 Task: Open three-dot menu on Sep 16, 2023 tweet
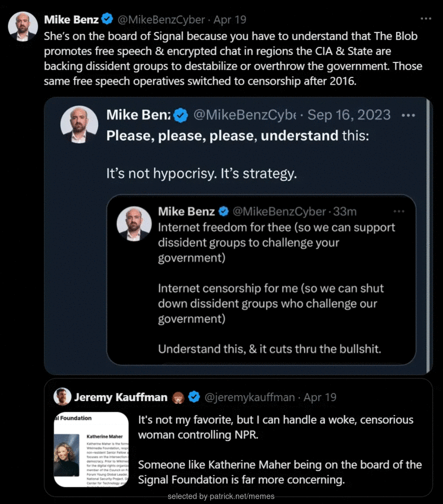pos(408,115)
